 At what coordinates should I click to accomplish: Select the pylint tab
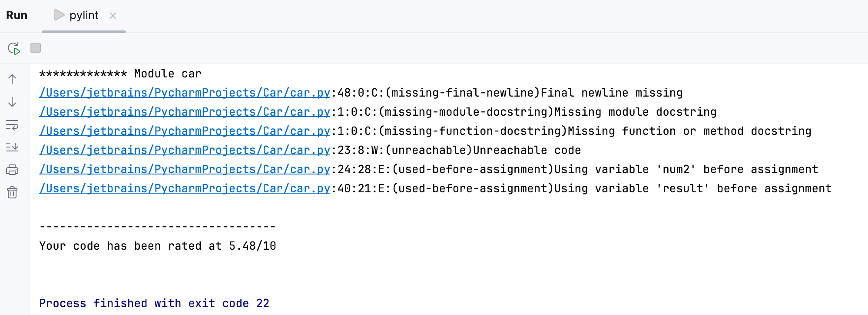coord(84,15)
